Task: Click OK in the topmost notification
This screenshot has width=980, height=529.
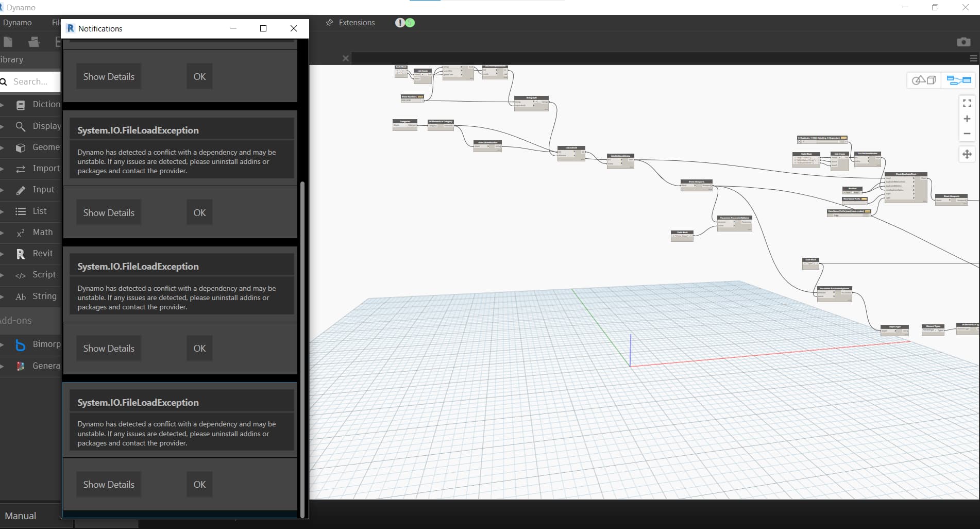Action: [x=199, y=76]
